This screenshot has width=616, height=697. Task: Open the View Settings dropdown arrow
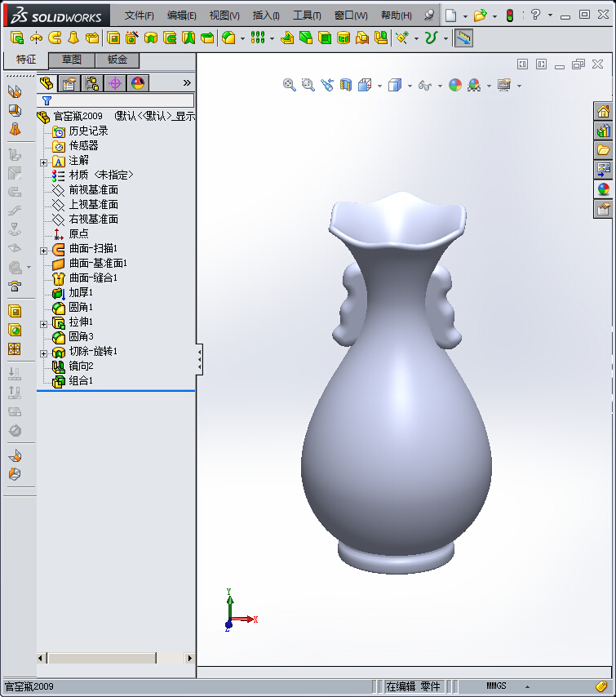519,86
